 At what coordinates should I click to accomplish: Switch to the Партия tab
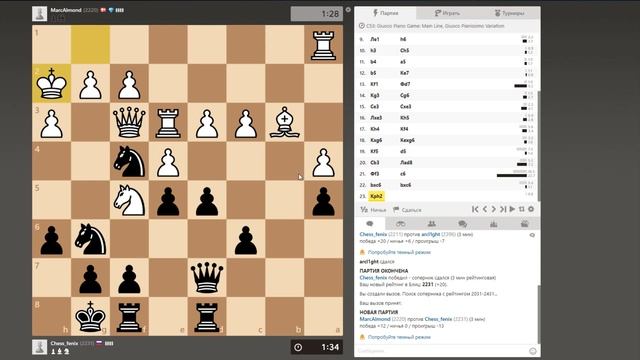click(x=385, y=13)
